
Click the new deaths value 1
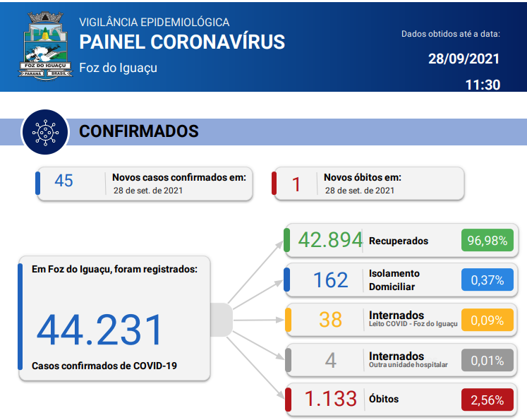click(x=296, y=185)
